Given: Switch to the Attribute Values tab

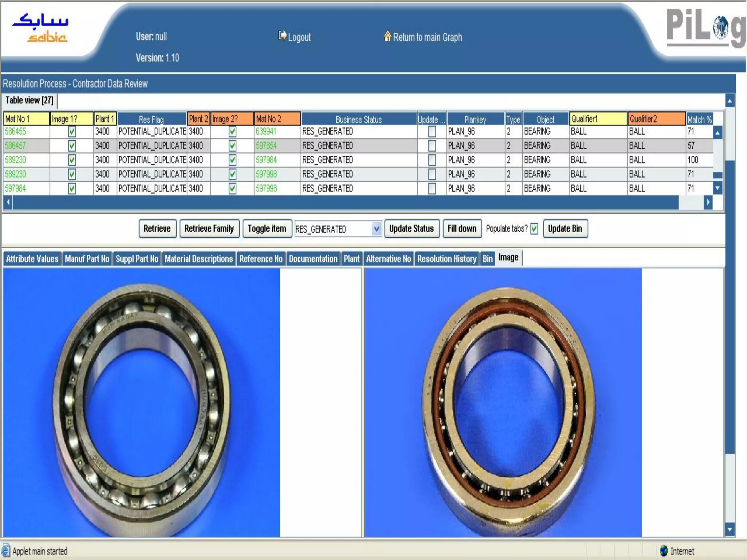Looking at the screenshot, I should pos(32,259).
